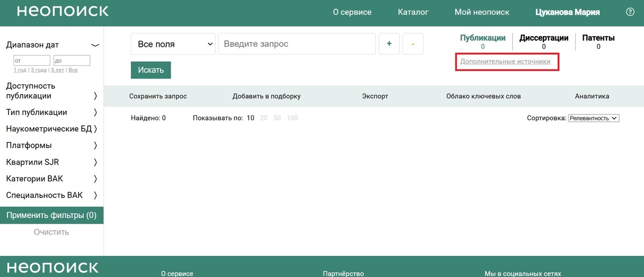Click Сохранить запрос action
Image resolution: width=644 pixels, height=277 pixels.
[158, 96]
